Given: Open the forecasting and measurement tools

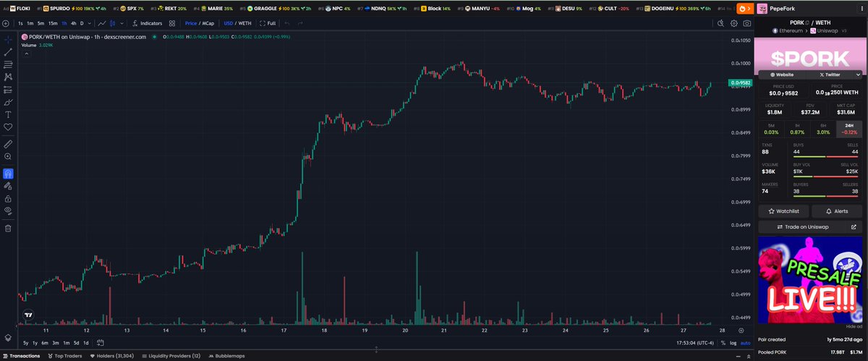Looking at the screenshot, I should click(x=8, y=90).
